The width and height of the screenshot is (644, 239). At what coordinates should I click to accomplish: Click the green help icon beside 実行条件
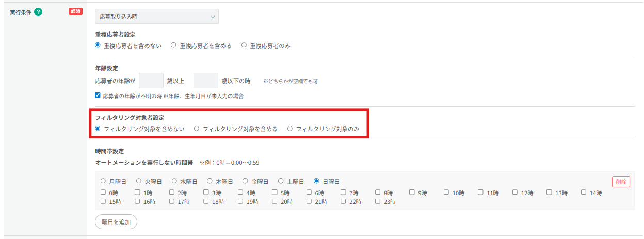[x=38, y=12]
